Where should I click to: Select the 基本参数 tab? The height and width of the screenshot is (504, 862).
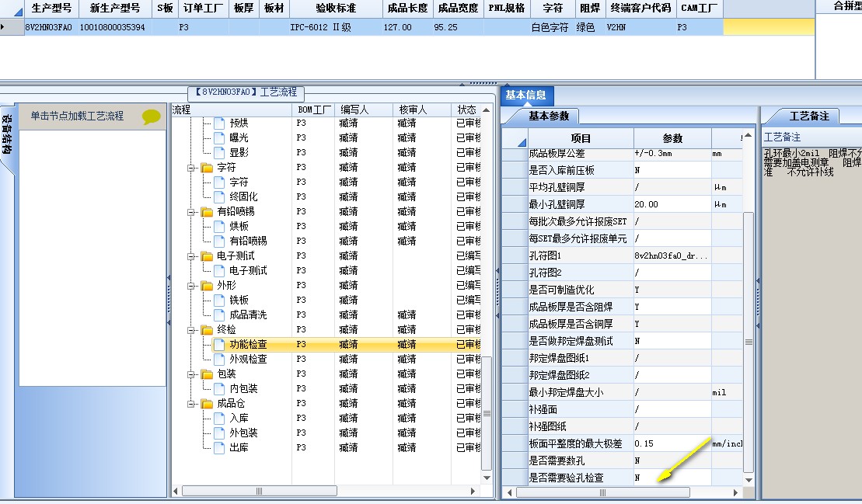tap(548, 116)
